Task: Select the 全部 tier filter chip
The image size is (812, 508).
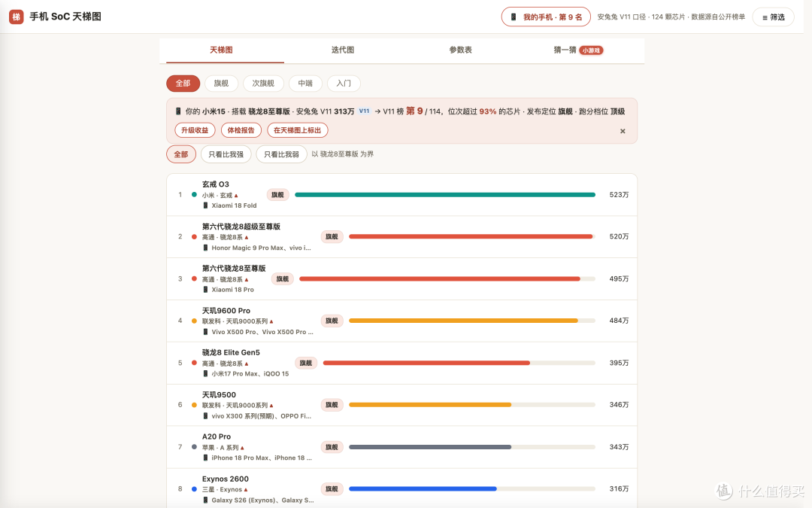Action: tap(183, 84)
